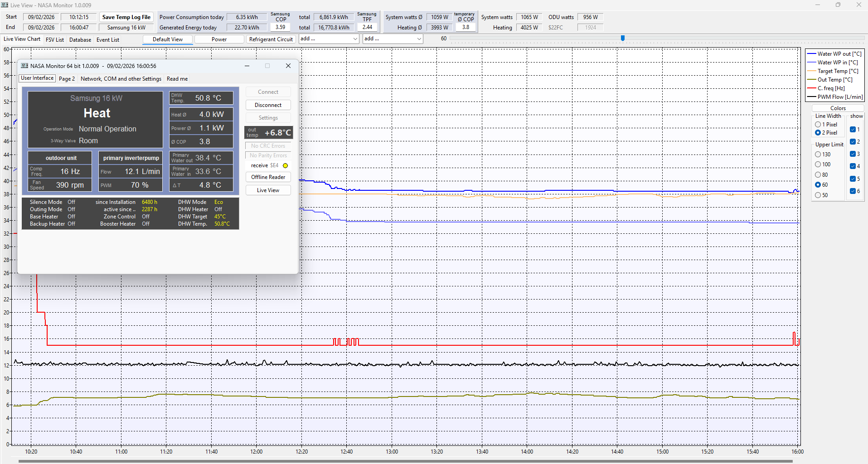The image size is (868, 464).
Task: Expand the first 'add ...' dropdown
Action: click(355, 39)
